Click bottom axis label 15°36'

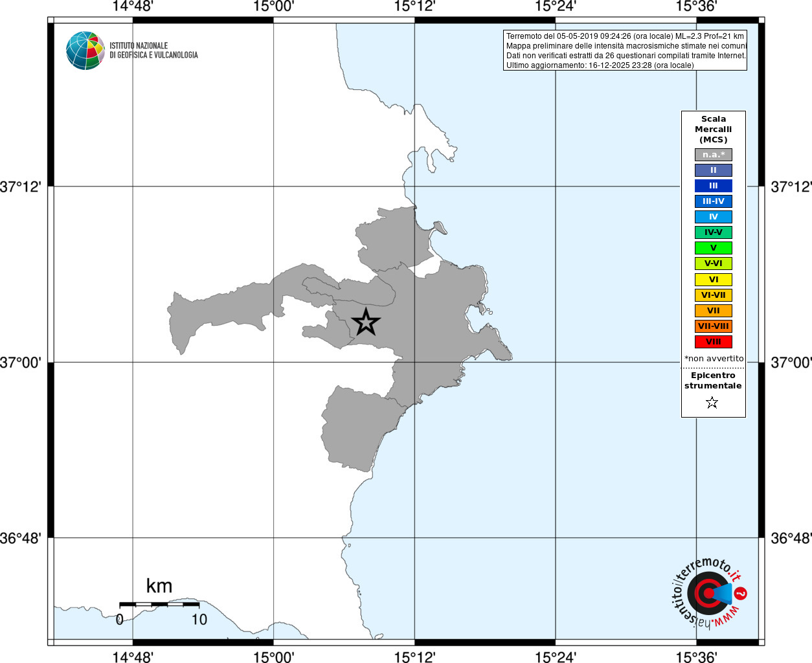(x=696, y=657)
